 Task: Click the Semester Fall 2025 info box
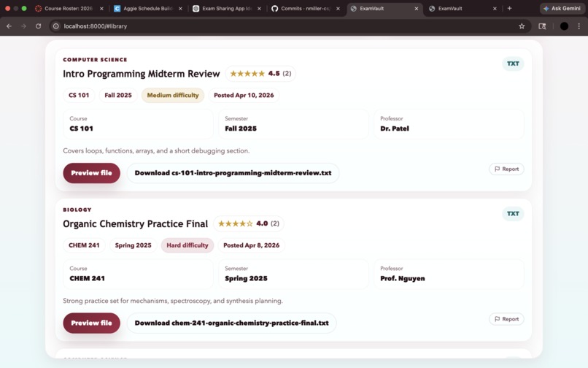293,124
